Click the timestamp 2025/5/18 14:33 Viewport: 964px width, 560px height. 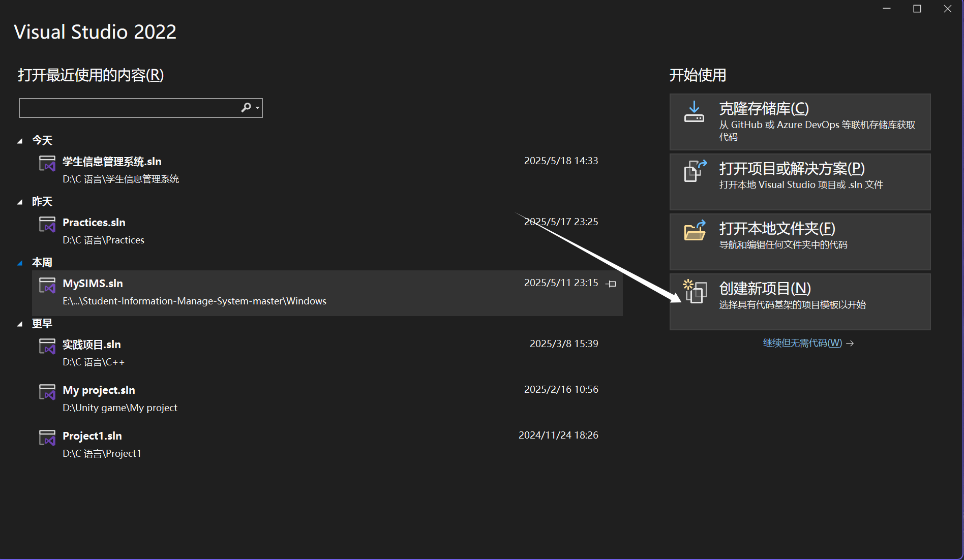click(x=561, y=161)
